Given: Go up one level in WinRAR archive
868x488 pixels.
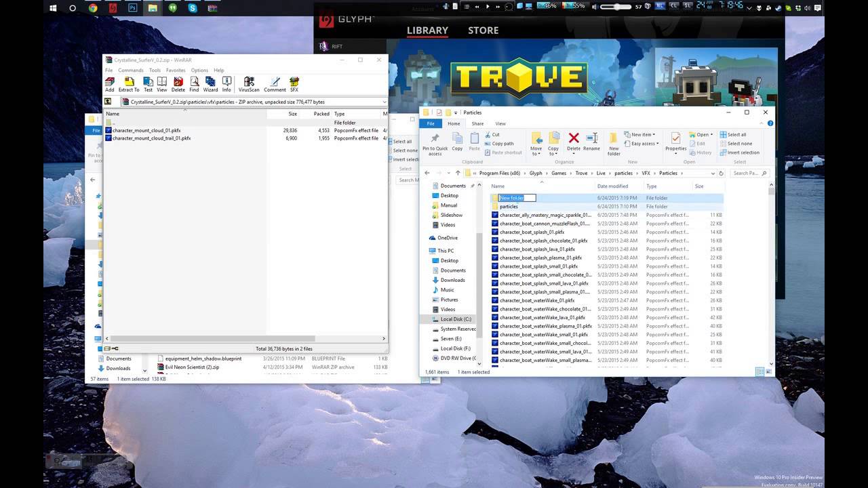Looking at the screenshot, I should point(108,102).
